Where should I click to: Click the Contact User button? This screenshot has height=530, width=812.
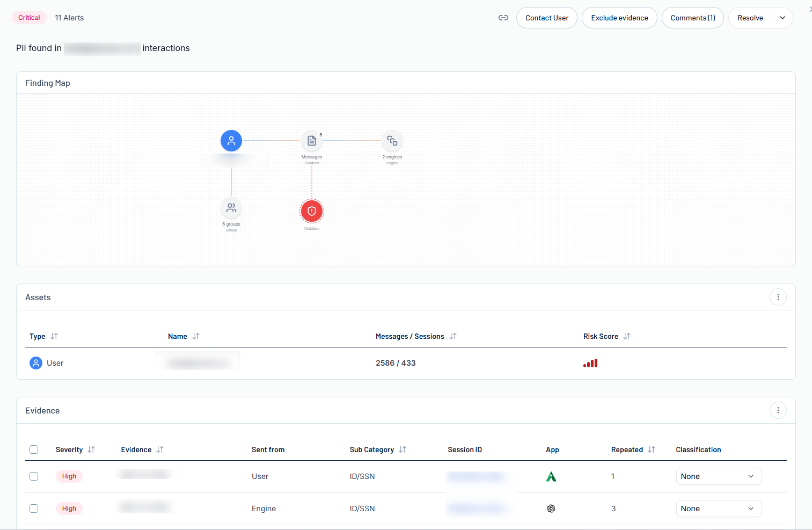[546, 18]
